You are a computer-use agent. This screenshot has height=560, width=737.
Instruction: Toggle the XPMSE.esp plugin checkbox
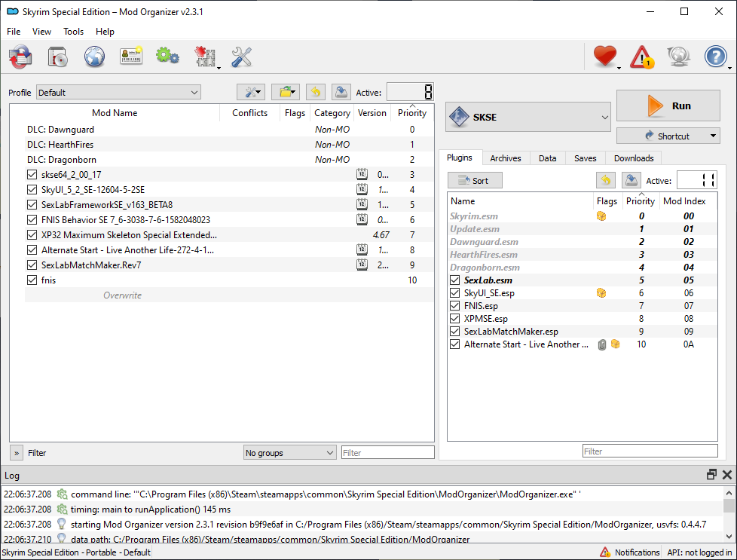point(454,318)
